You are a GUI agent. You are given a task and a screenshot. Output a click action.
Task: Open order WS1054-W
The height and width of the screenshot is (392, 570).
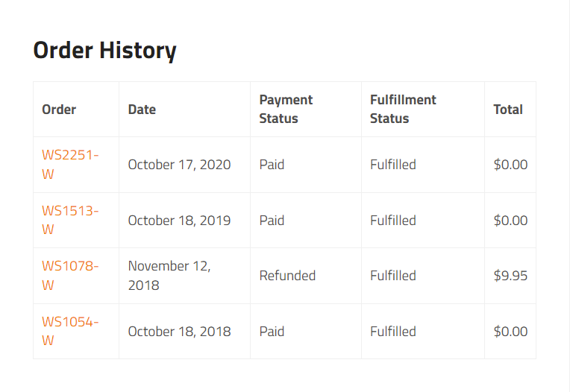[70, 331]
